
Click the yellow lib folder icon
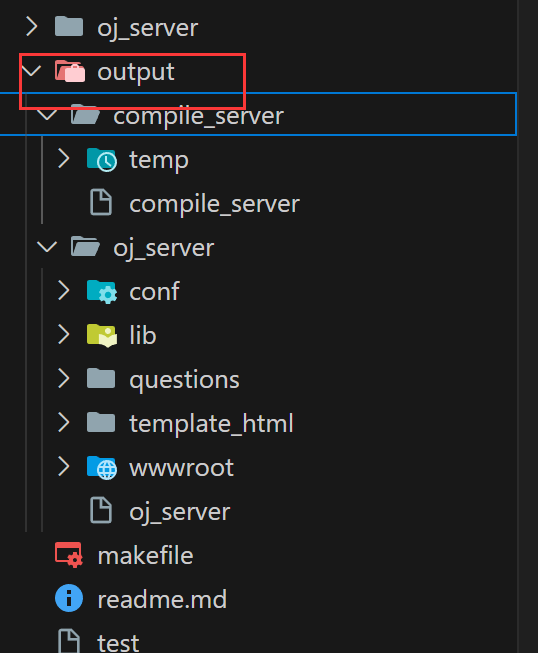click(102, 335)
